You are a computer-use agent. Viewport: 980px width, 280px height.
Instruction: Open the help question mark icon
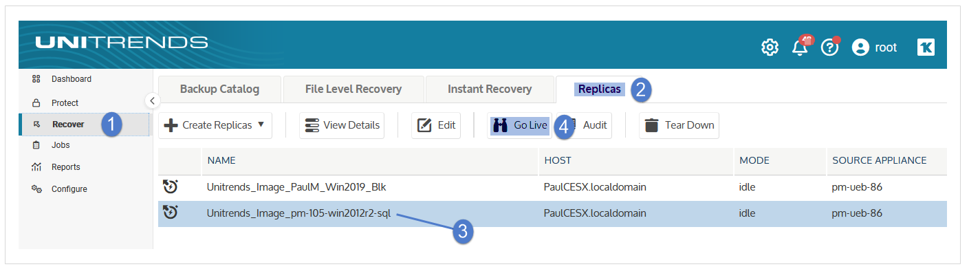tap(830, 47)
